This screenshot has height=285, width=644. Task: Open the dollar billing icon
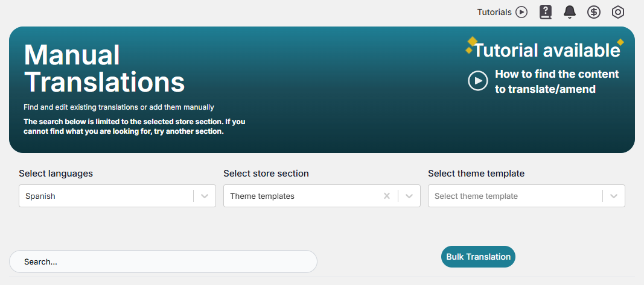(x=593, y=12)
